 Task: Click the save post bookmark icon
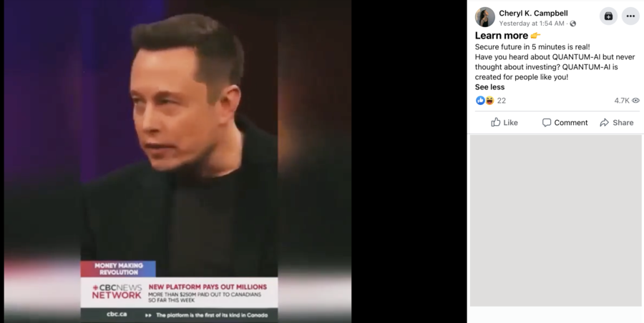pos(608,16)
